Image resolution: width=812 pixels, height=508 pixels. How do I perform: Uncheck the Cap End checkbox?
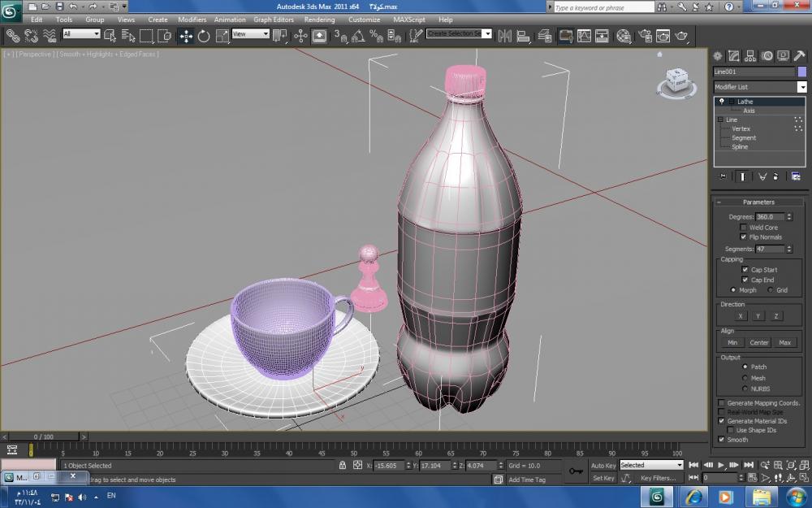pyautogui.click(x=745, y=280)
